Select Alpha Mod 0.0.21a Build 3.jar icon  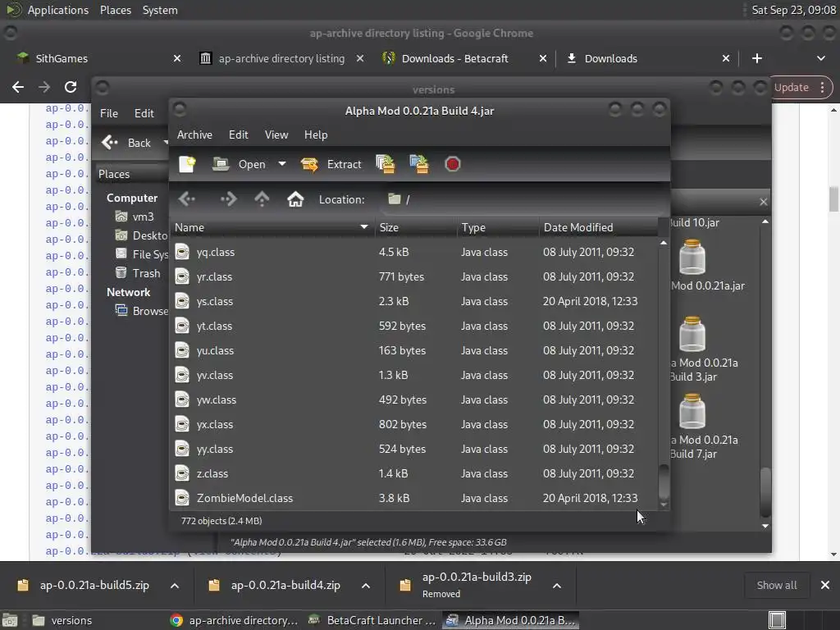tap(692, 333)
